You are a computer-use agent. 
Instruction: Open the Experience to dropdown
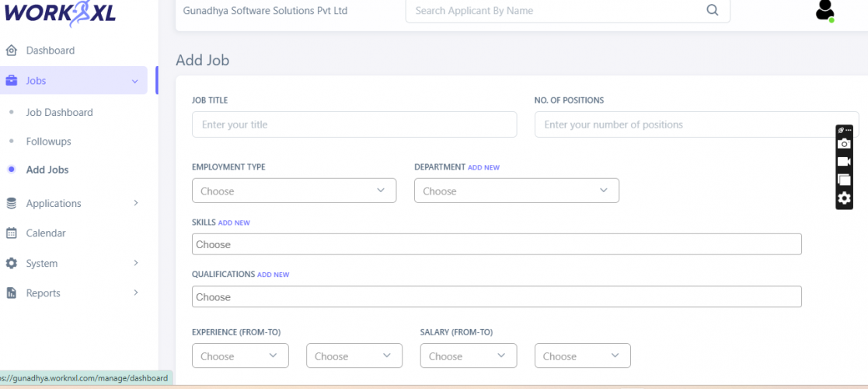click(x=354, y=356)
